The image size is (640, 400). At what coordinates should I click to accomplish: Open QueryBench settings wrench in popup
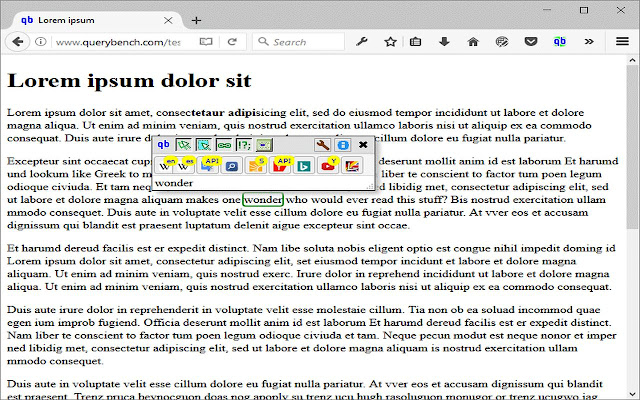322,145
